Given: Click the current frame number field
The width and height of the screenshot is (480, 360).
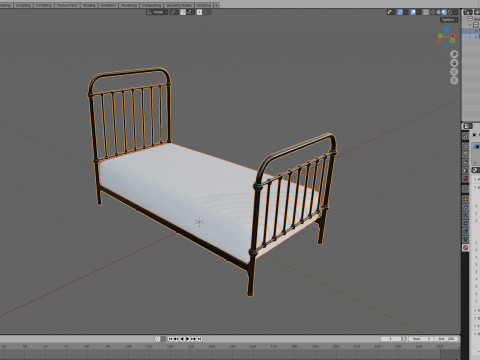Looking at the screenshot, I should point(391,339).
